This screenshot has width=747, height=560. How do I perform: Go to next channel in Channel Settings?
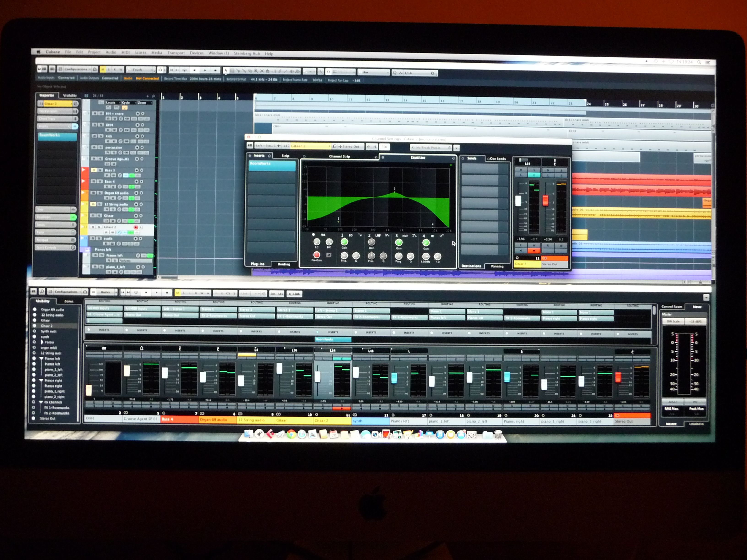point(375,146)
